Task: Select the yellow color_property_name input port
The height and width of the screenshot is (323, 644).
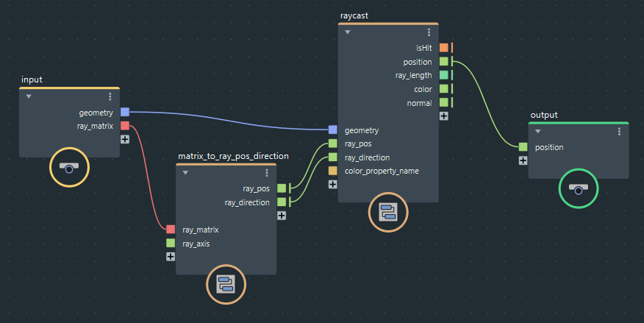Action: click(333, 171)
